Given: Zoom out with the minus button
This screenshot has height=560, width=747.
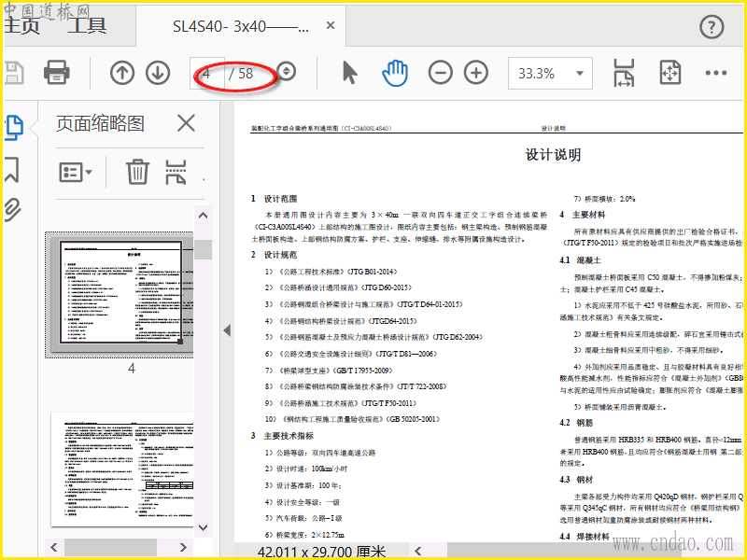Looking at the screenshot, I should [x=440, y=73].
